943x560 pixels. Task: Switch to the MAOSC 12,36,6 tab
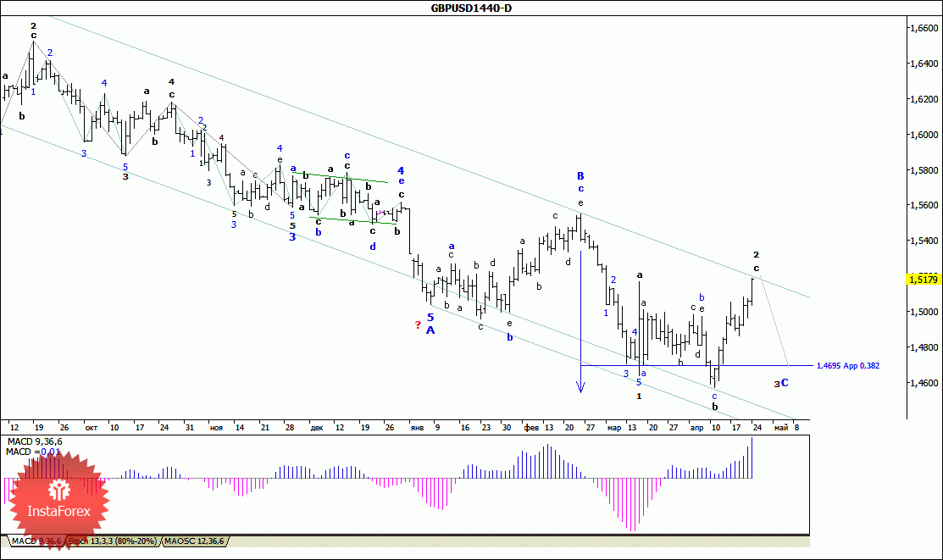[194, 541]
